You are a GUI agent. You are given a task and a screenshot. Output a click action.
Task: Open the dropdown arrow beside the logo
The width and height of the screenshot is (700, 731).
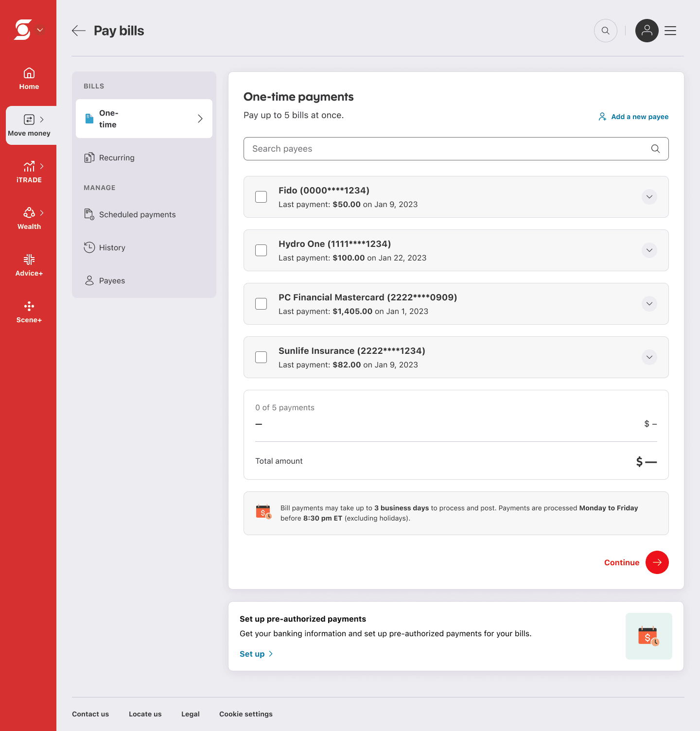pyautogui.click(x=41, y=30)
